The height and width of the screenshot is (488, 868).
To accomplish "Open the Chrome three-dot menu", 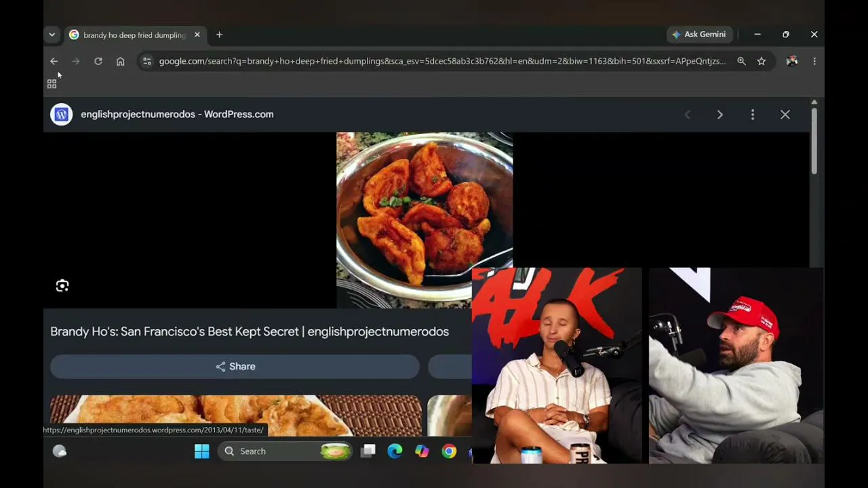I will (x=814, y=61).
